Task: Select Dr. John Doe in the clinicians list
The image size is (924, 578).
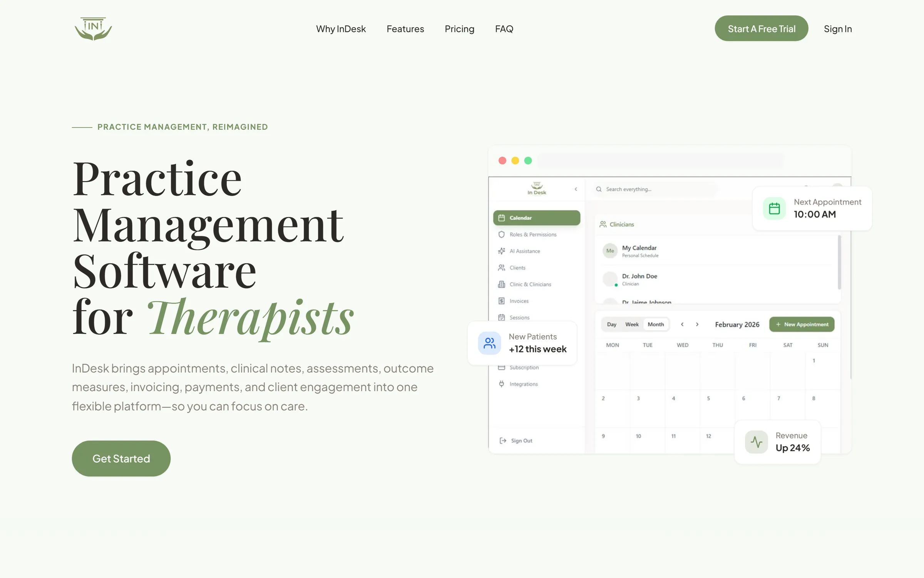Action: (x=717, y=279)
